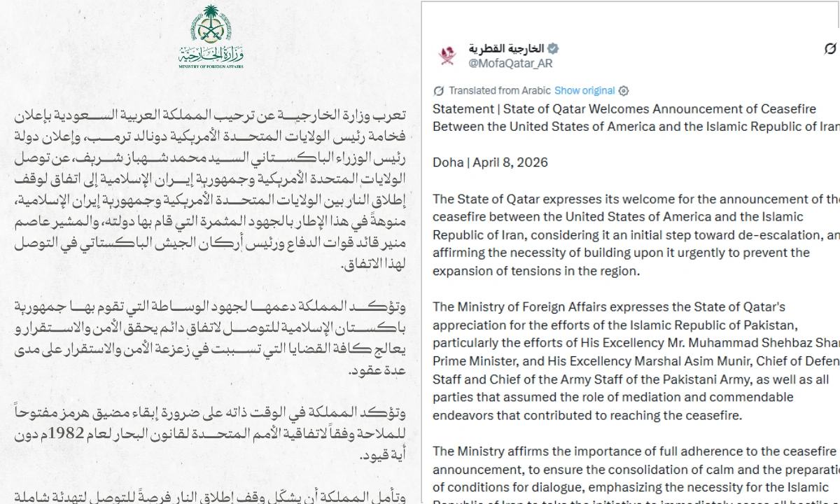Click the small Grok icon beside the translation label
The image size is (840, 504).
pos(439,90)
